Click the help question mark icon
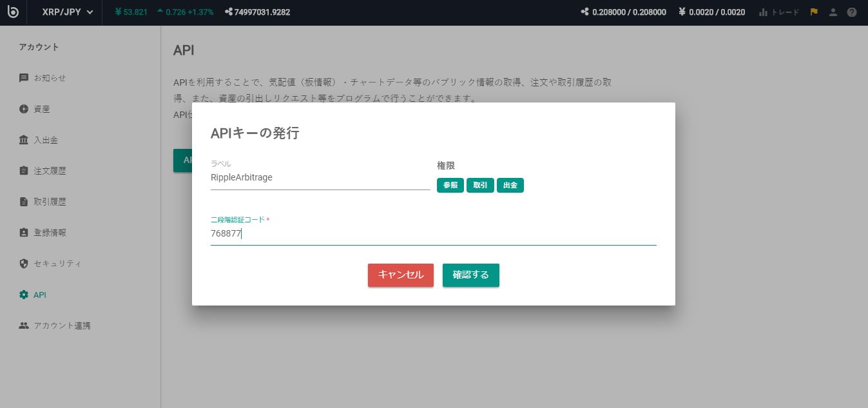The width and height of the screenshot is (868, 408). coord(852,12)
